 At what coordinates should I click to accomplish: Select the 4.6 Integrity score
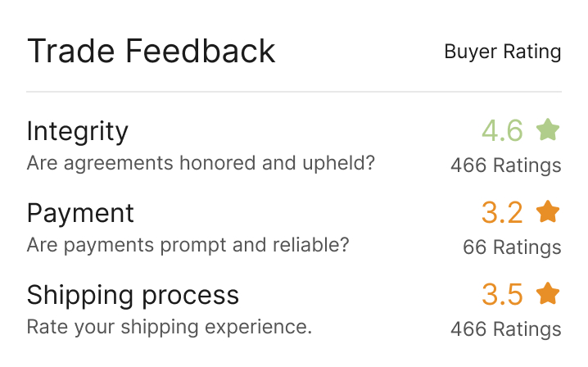502,130
